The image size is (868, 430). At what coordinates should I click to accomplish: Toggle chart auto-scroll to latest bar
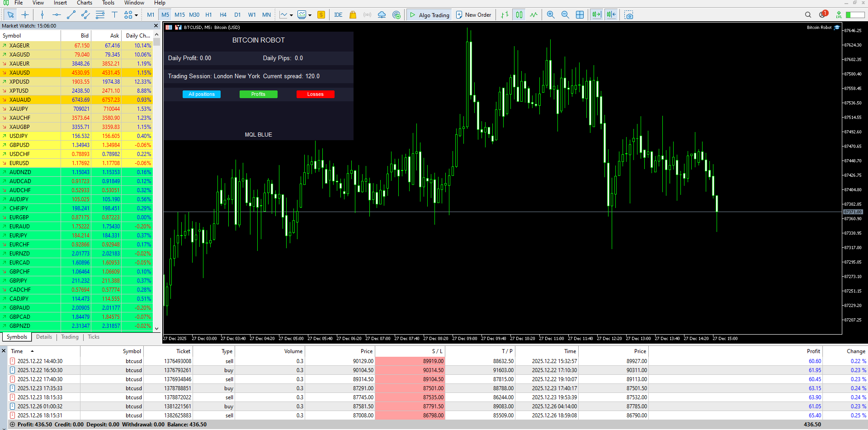(597, 15)
